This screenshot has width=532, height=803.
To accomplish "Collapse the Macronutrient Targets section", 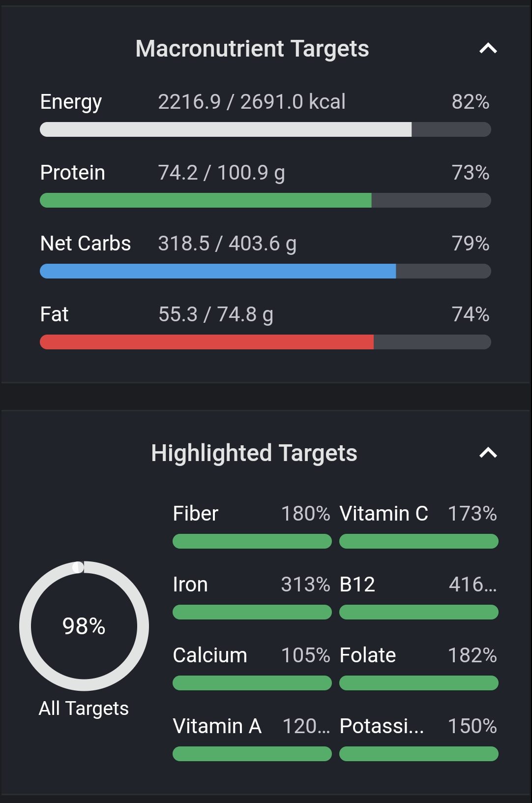I will point(488,49).
